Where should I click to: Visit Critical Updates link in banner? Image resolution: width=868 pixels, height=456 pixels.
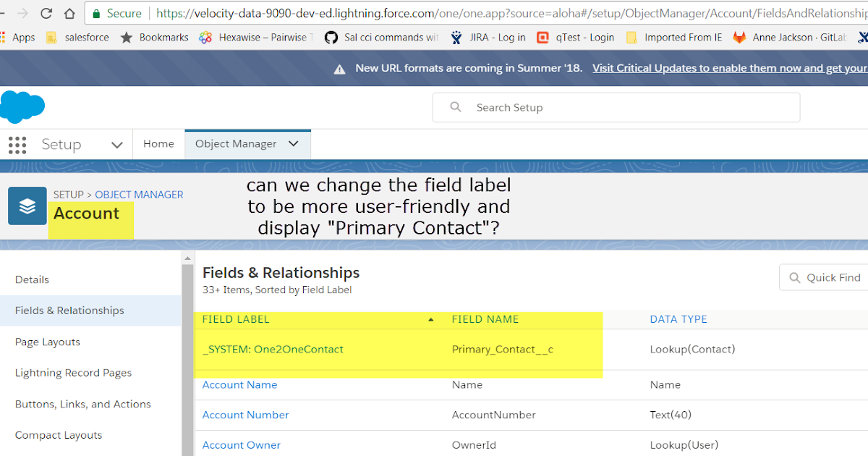[x=730, y=68]
